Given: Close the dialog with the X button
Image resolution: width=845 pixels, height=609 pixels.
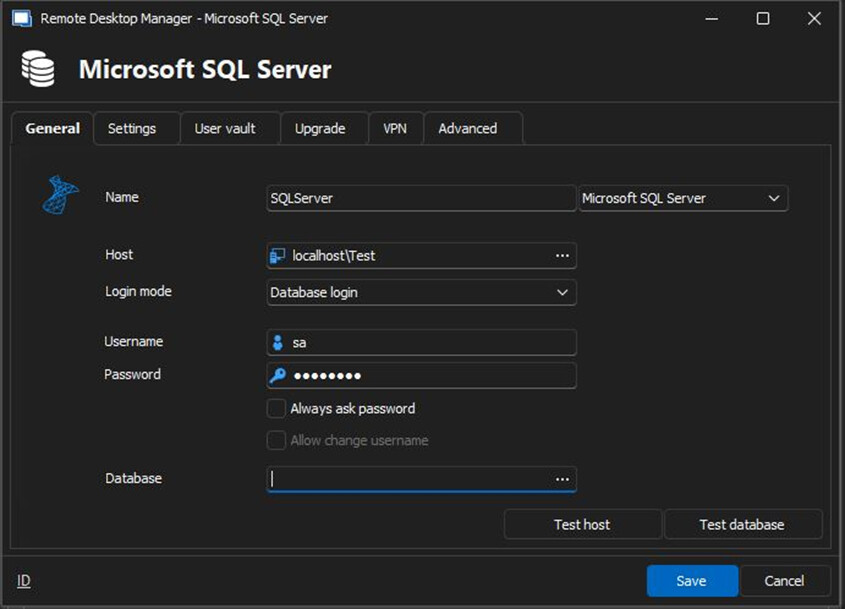Looking at the screenshot, I should pyautogui.click(x=814, y=18).
